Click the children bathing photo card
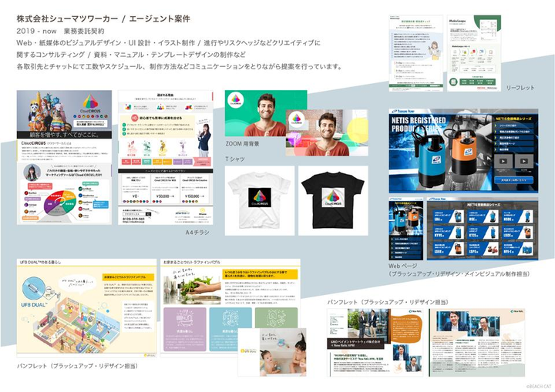 click(x=272, y=352)
